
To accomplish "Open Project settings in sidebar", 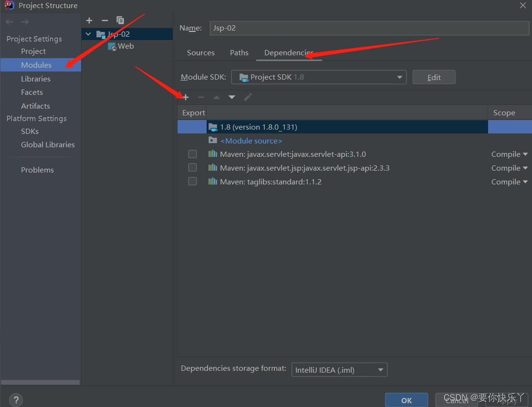I will [33, 51].
